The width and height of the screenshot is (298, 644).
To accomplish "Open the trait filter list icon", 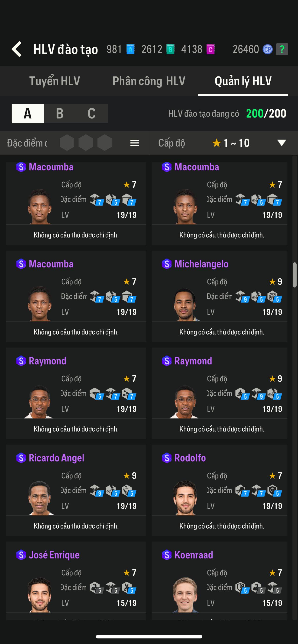I will 135,143.
